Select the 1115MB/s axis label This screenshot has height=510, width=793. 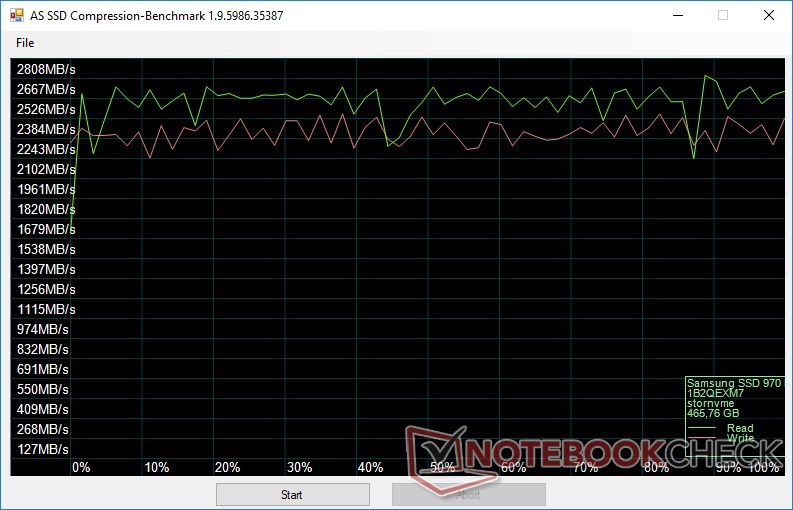coord(46,309)
